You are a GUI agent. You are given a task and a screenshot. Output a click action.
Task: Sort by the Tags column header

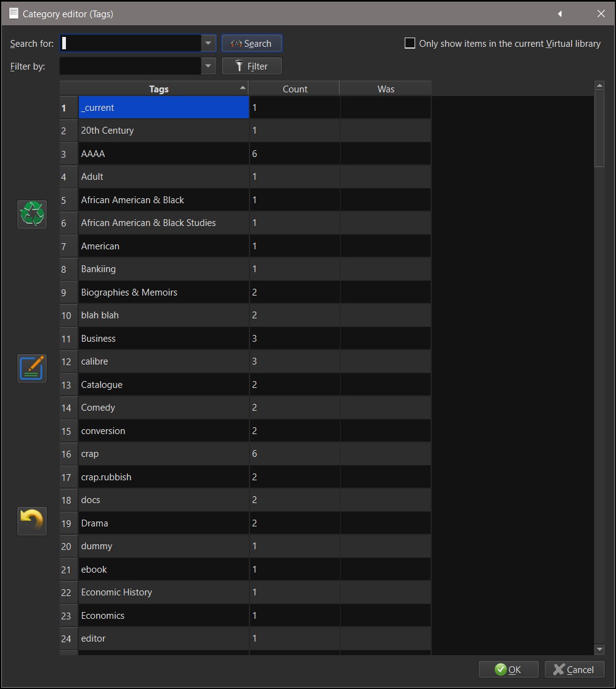(x=158, y=89)
